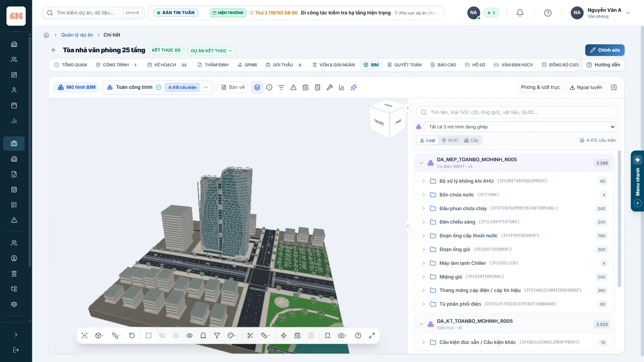This screenshot has width=644, height=362.
Task: Open the notifications bell
Action: point(520,13)
